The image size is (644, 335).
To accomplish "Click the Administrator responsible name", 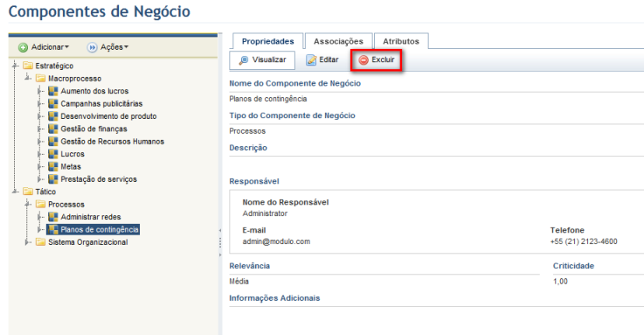I will click(x=265, y=213).
